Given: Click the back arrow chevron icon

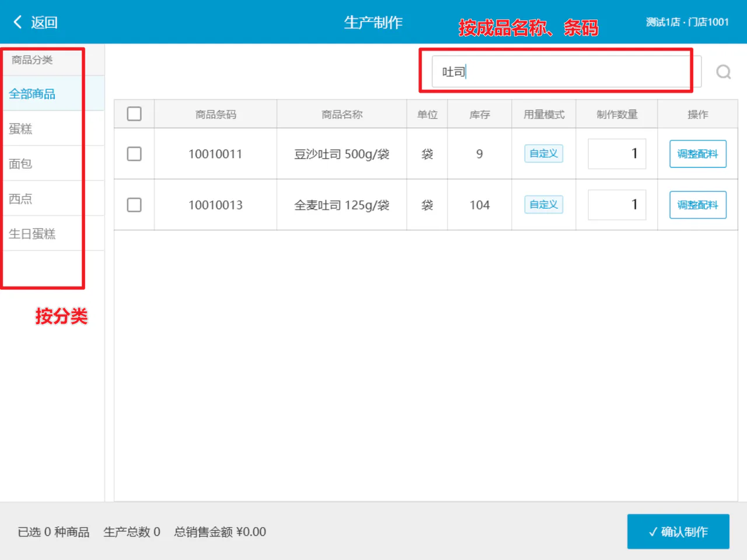Looking at the screenshot, I should coord(18,22).
